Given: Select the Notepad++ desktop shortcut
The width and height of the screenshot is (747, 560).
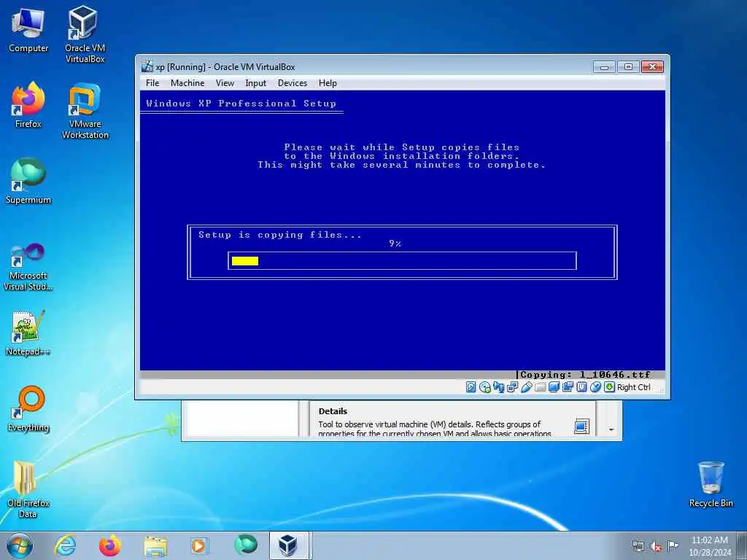Looking at the screenshot, I should click(28, 332).
